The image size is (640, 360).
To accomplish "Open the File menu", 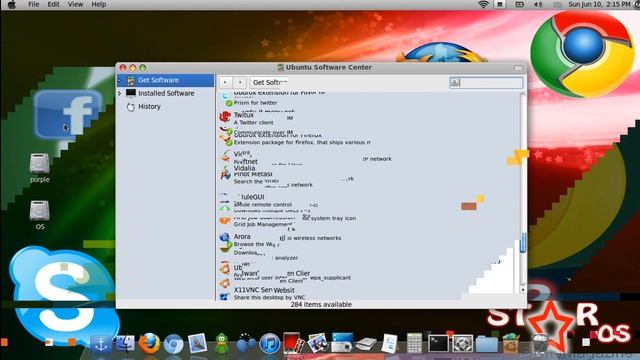I will 33,4.
